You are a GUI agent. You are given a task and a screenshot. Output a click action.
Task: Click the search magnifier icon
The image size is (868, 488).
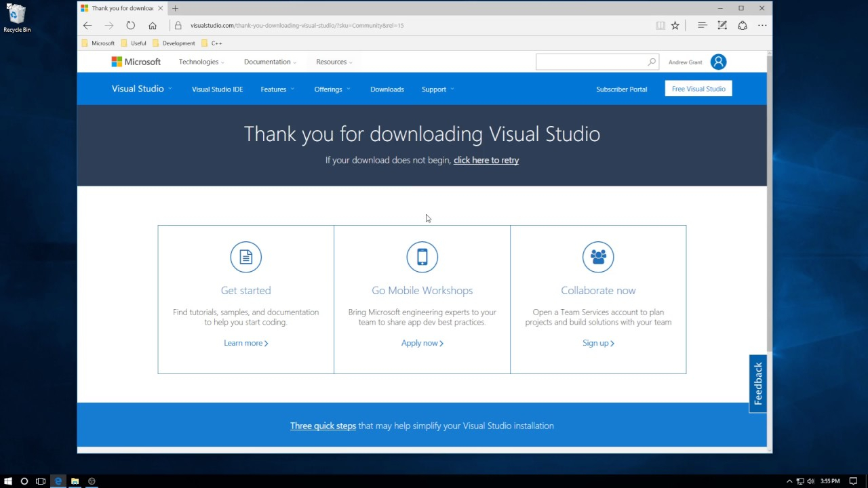(x=652, y=62)
